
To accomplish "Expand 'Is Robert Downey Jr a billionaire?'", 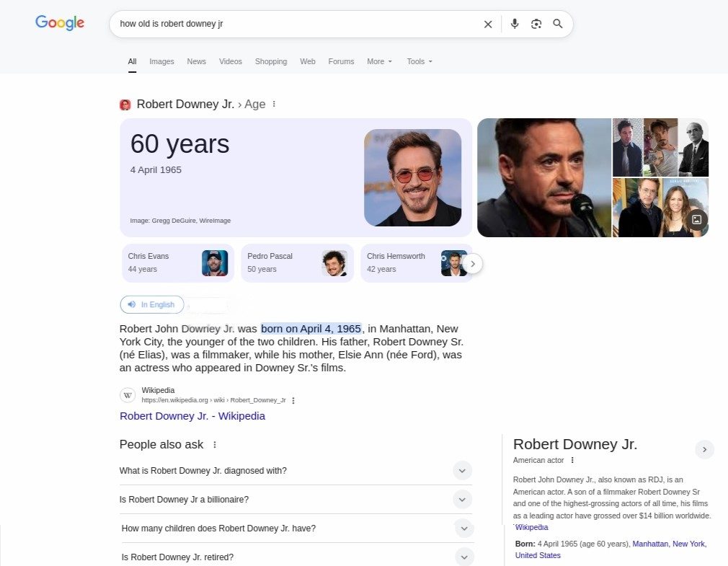I will click(x=463, y=499).
